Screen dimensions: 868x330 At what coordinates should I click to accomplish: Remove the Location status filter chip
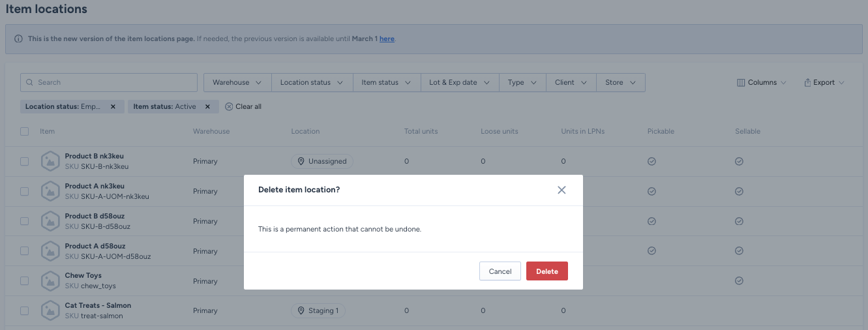(x=113, y=106)
